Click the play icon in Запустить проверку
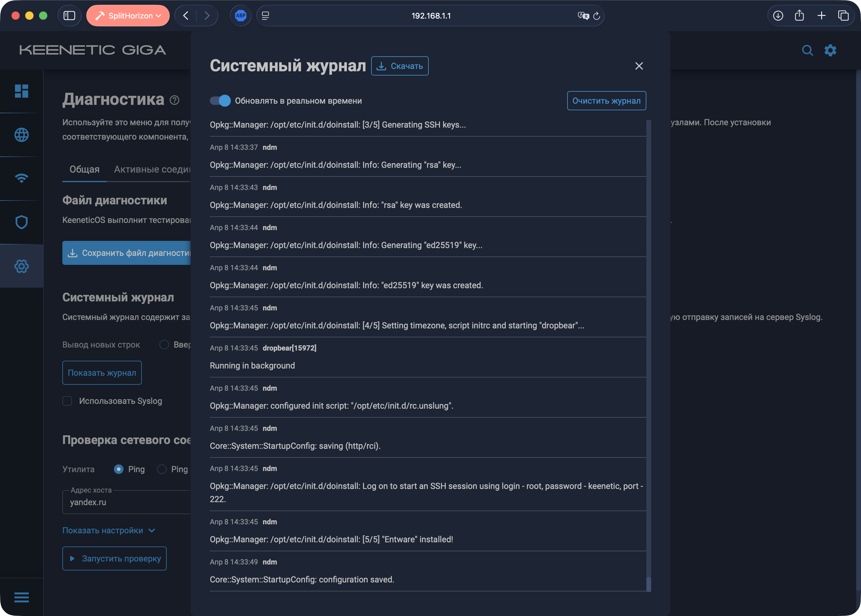 click(x=72, y=558)
